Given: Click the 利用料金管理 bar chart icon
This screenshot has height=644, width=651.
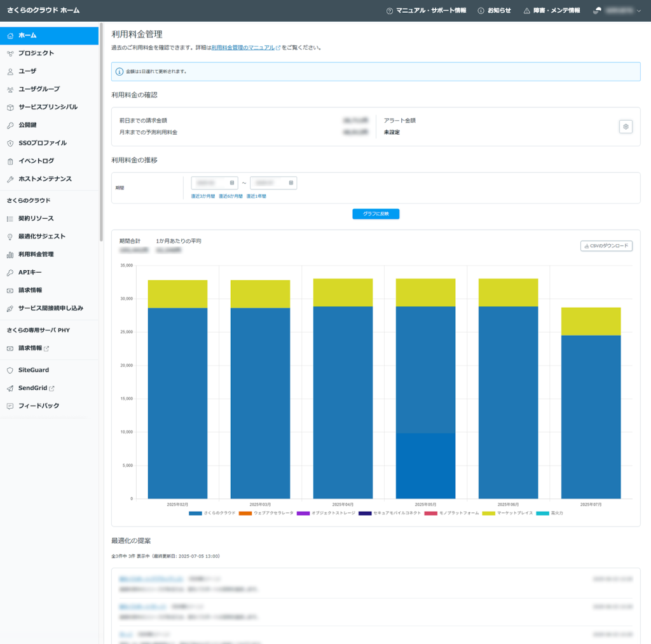Looking at the screenshot, I should (10, 254).
